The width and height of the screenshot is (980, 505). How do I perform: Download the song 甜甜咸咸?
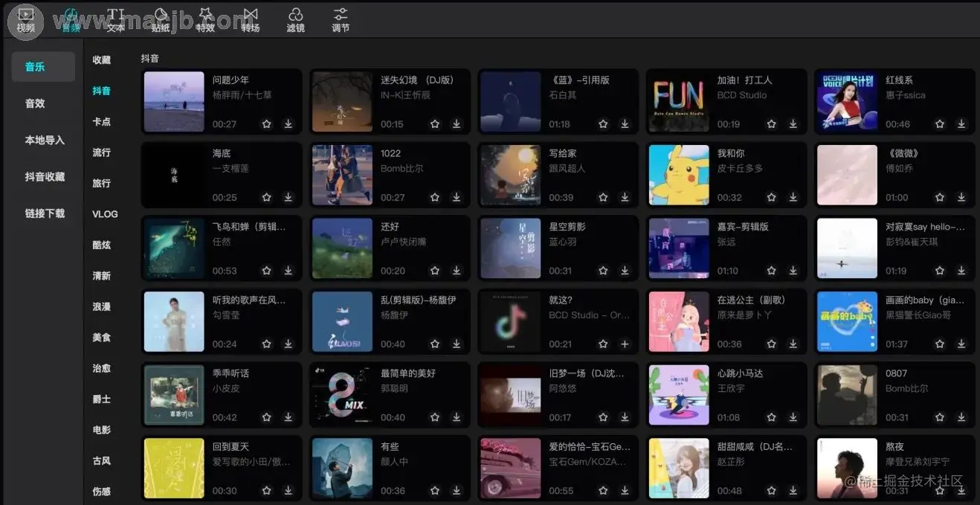pyautogui.click(x=793, y=491)
